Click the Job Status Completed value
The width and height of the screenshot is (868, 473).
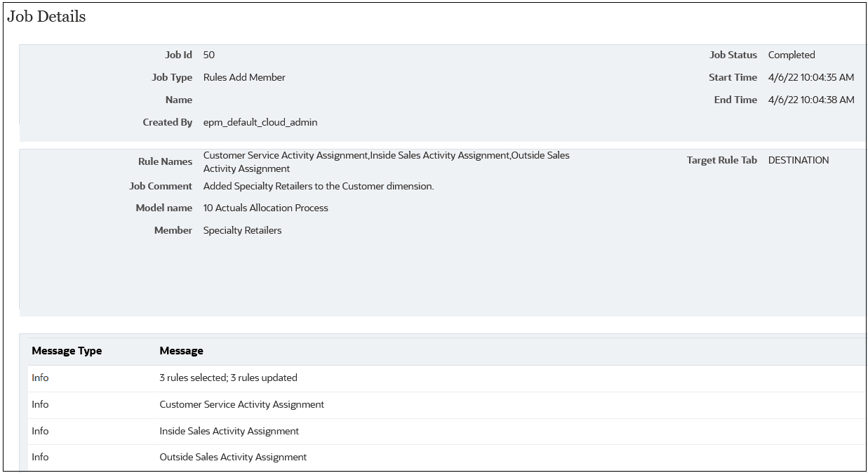[792, 55]
